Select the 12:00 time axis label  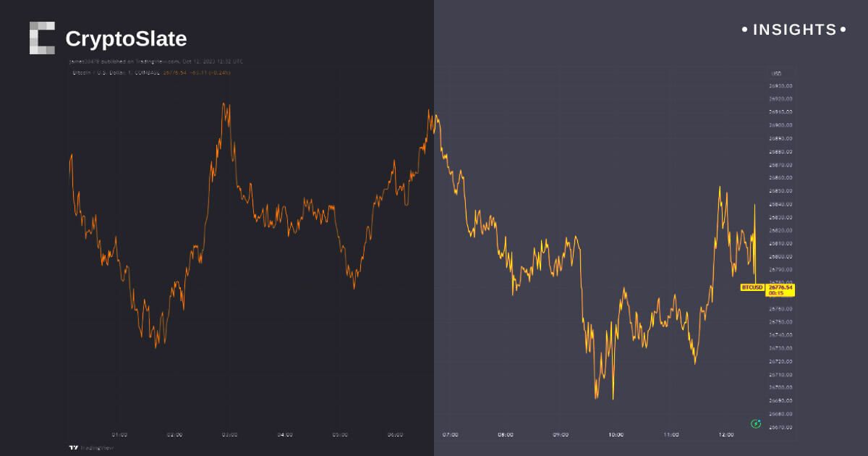[726, 434]
